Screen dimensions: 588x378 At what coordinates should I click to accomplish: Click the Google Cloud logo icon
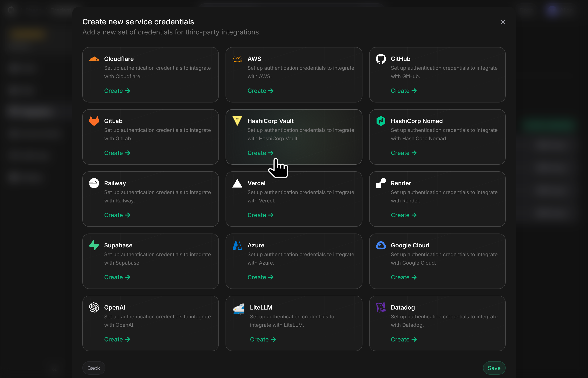point(381,245)
